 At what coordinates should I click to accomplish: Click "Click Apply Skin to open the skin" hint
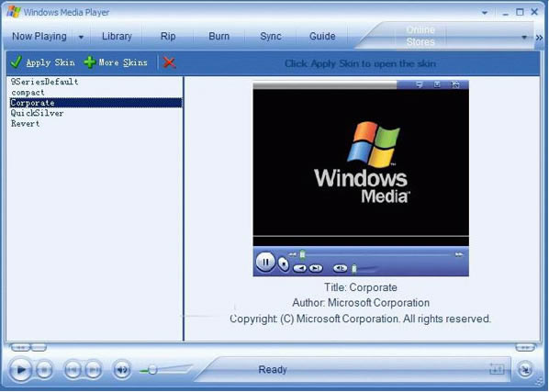tap(360, 63)
